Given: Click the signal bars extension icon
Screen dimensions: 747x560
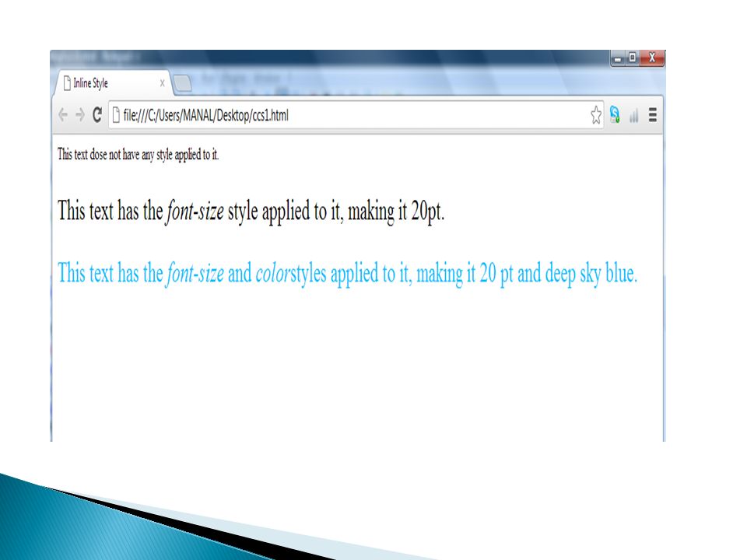Looking at the screenshot, I should [x=633, y=115].
